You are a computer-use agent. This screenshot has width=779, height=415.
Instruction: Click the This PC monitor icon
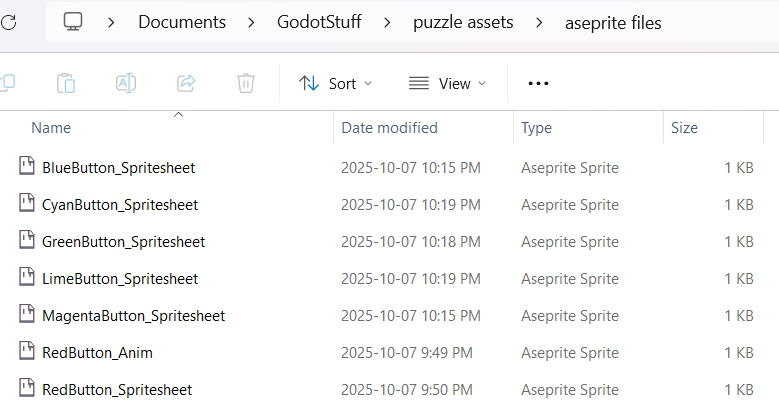72,22
